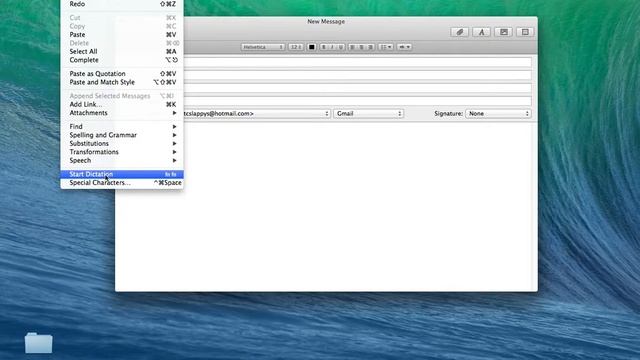
Task: Toggle the format bar with the A icon
Action: [x=482, y=32]
